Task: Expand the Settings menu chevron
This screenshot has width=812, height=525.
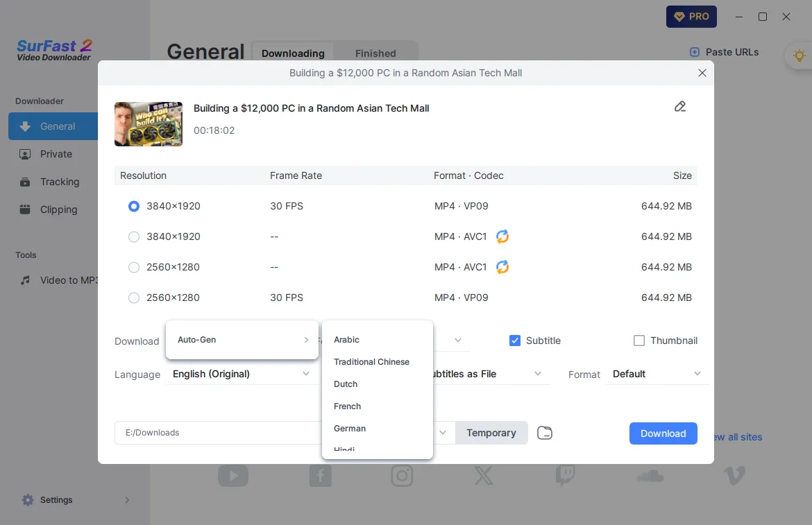Action: coord(127,500)
